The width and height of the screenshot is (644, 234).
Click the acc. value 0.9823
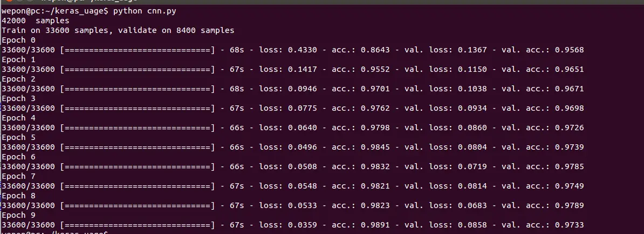(x=375, y=205)
